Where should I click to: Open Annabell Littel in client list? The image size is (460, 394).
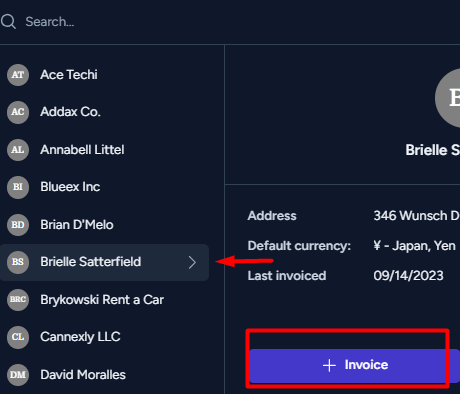click(x=82, y=150)
